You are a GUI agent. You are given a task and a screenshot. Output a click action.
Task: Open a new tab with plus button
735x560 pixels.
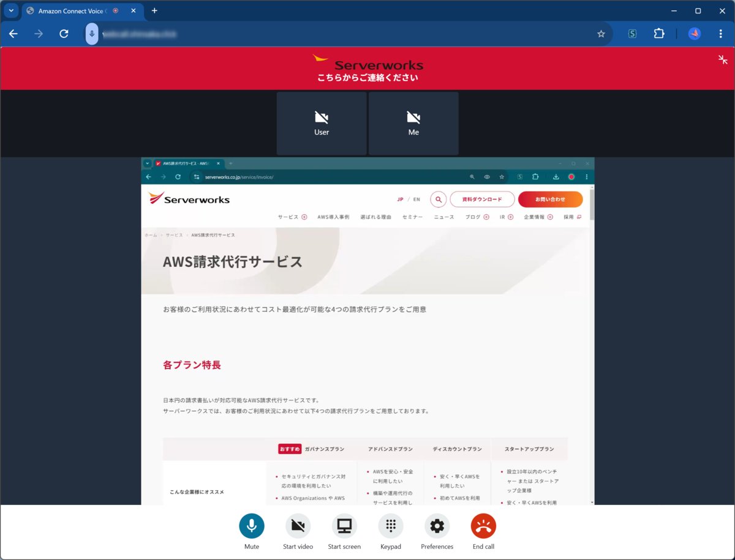coord(154,10)
